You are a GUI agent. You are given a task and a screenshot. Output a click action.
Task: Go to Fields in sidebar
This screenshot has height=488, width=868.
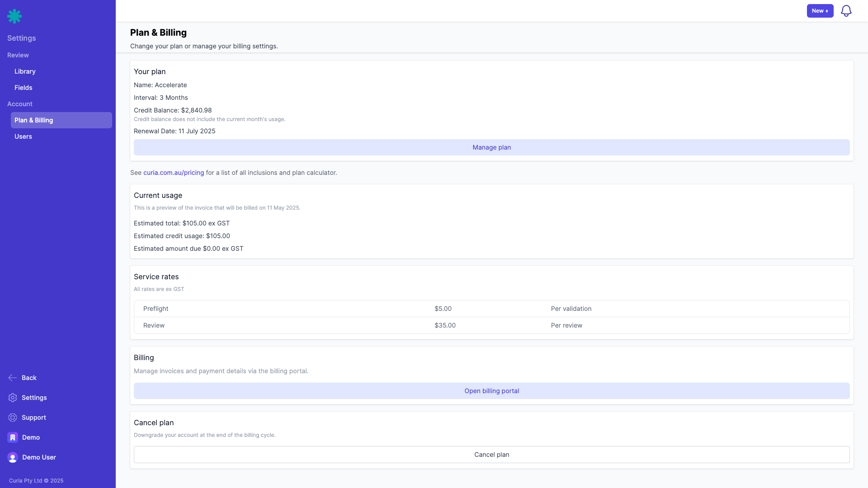click(x=24, y=88)
